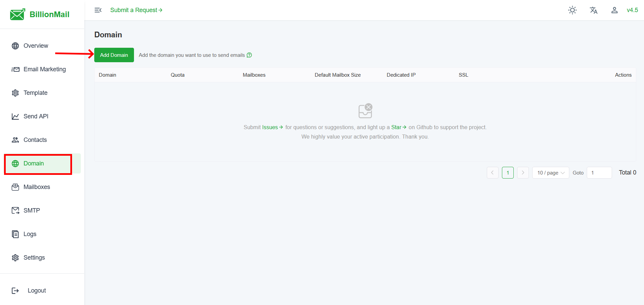Open the Template menu item
The width and height of the screenshot is (644, 305).
[x=35, y=93]
